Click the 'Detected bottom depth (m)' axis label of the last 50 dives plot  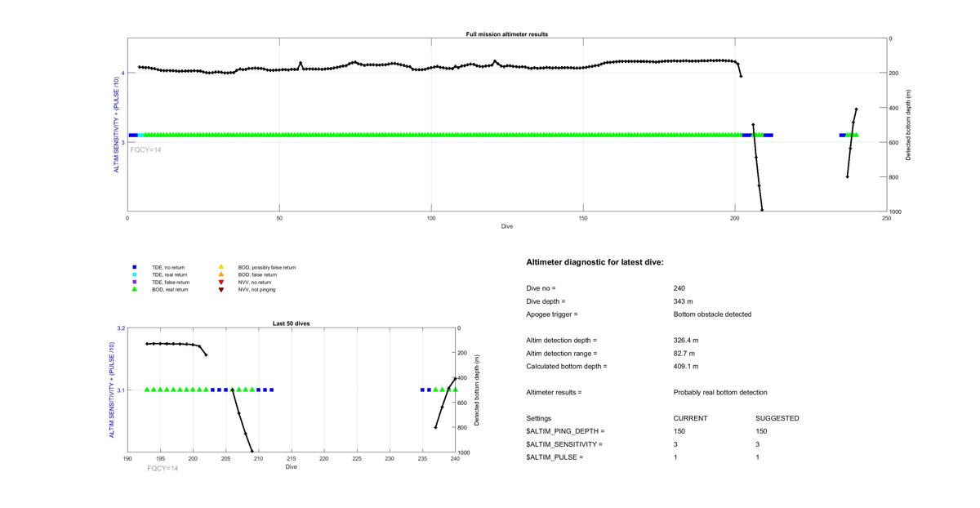click(476, 390)
